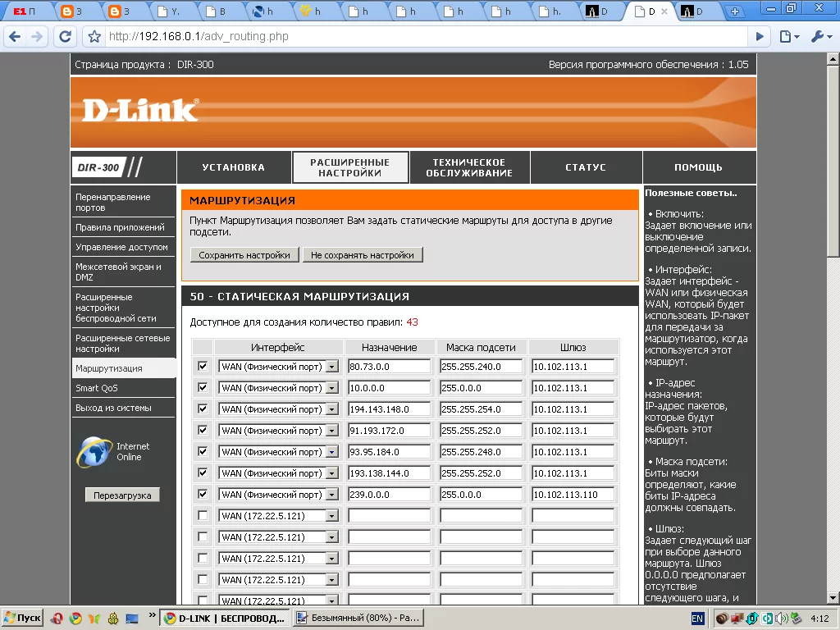
Task: Click the Go arrow beside the address bar
Action: [760, 36]
